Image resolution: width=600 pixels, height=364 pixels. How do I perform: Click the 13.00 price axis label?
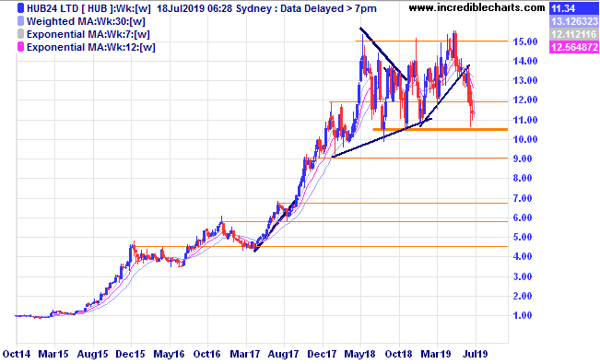coord(524,80)
